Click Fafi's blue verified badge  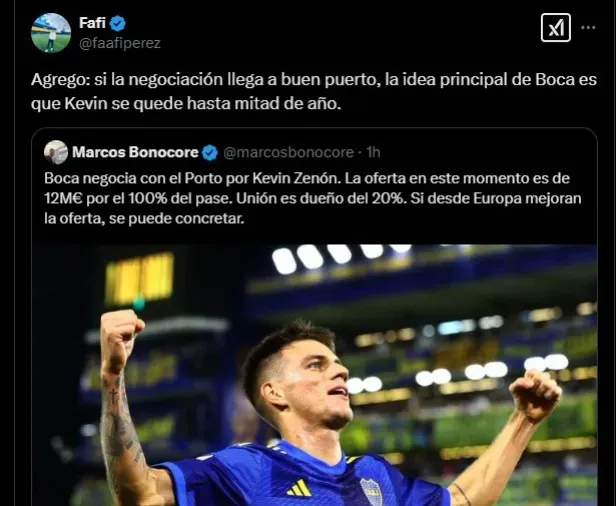tap(117, 23)
